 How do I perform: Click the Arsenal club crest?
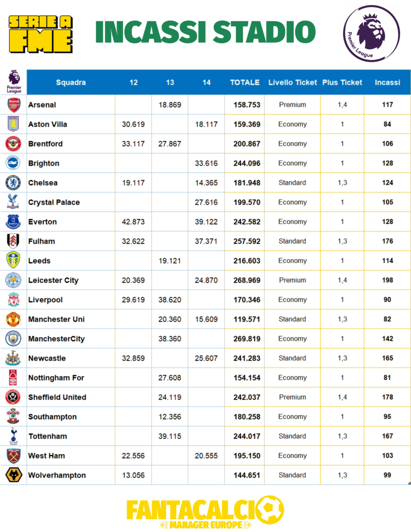point(14,105)
